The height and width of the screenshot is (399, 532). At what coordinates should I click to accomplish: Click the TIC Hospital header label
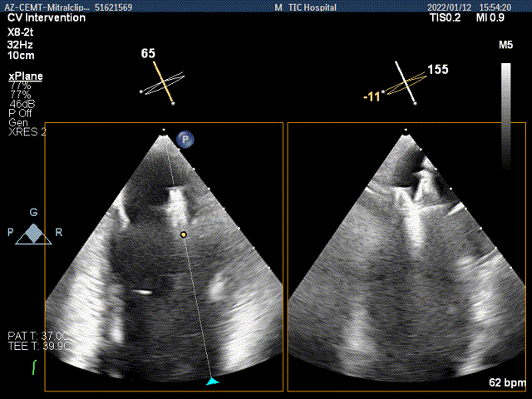click(312, 6)
